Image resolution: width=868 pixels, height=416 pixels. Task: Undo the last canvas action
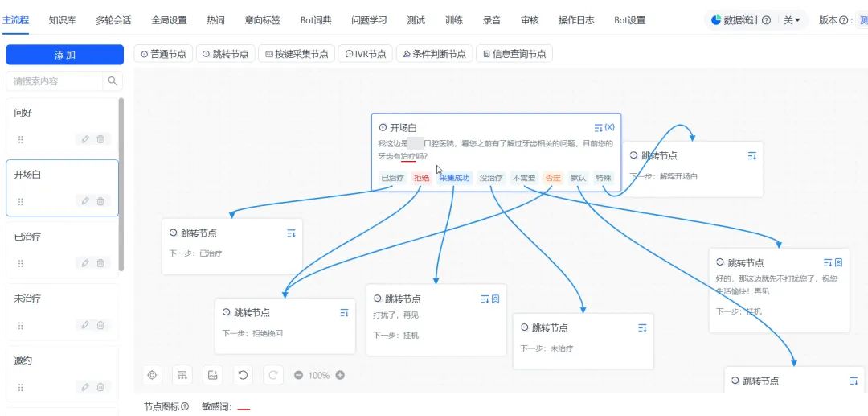point(243,375)
